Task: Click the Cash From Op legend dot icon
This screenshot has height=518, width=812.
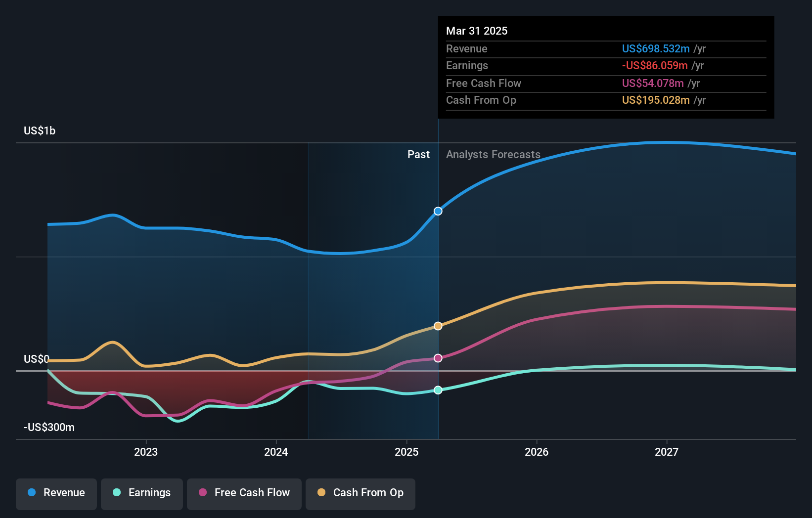Action: (x=322, y=493)
